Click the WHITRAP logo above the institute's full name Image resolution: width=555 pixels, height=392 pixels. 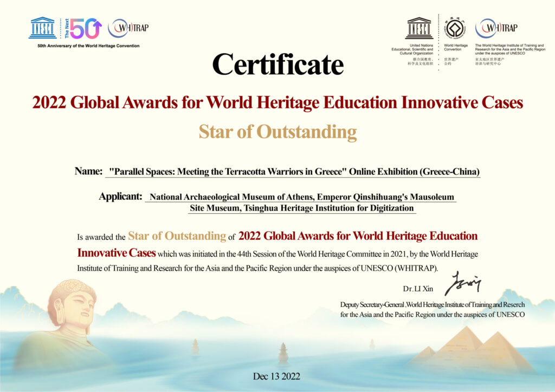496,28
